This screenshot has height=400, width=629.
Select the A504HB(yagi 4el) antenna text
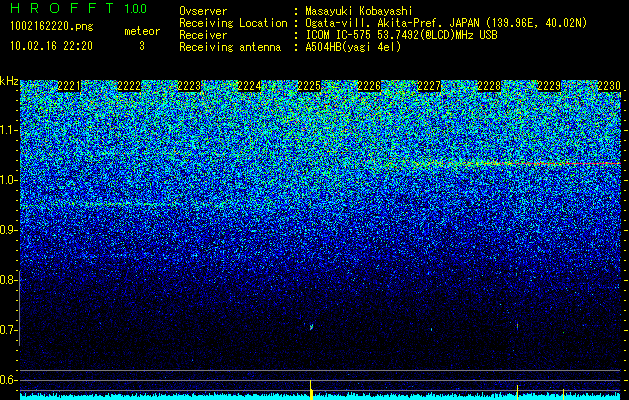pyautogui.click(x=353, y=47)
